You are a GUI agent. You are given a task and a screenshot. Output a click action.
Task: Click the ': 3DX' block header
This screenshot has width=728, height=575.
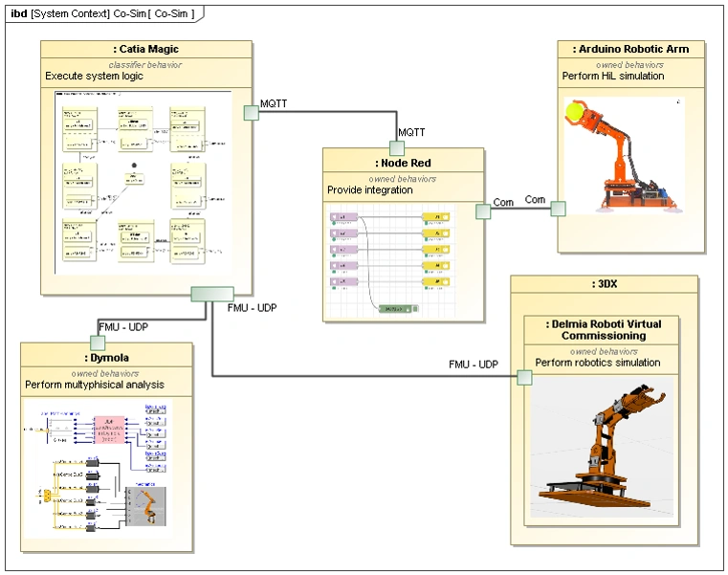pyautogui.click(x=604, y=284)
